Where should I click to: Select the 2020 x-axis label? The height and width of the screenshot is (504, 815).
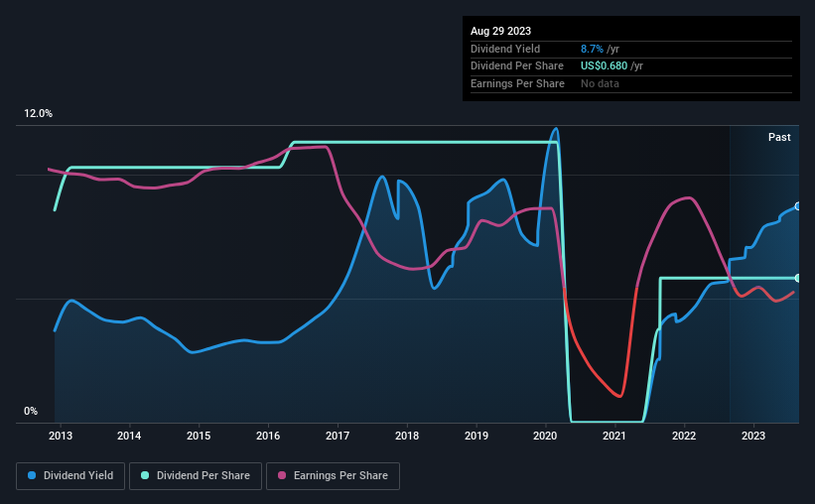click(x=545, y=436)
